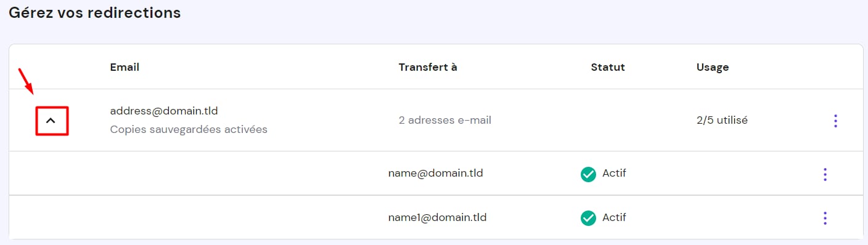Select the address@domain.tld email text
Image resolution: width=868 pixels, height=245 pixels.
[164, 111]
